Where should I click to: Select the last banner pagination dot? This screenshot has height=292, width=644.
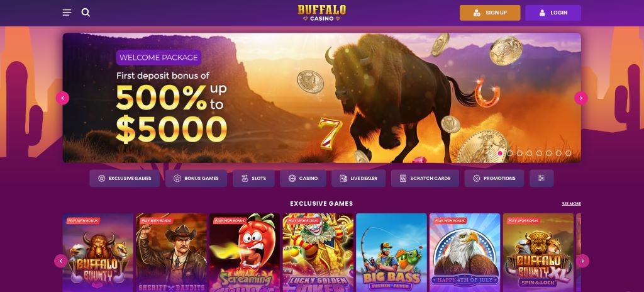[x=569, y=153]
